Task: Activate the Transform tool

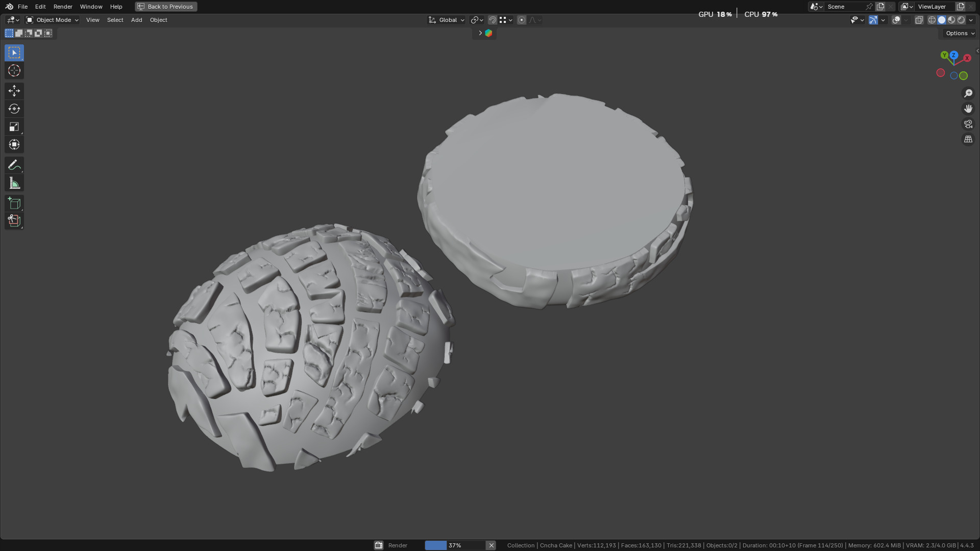Action: [x=14, y=144]
